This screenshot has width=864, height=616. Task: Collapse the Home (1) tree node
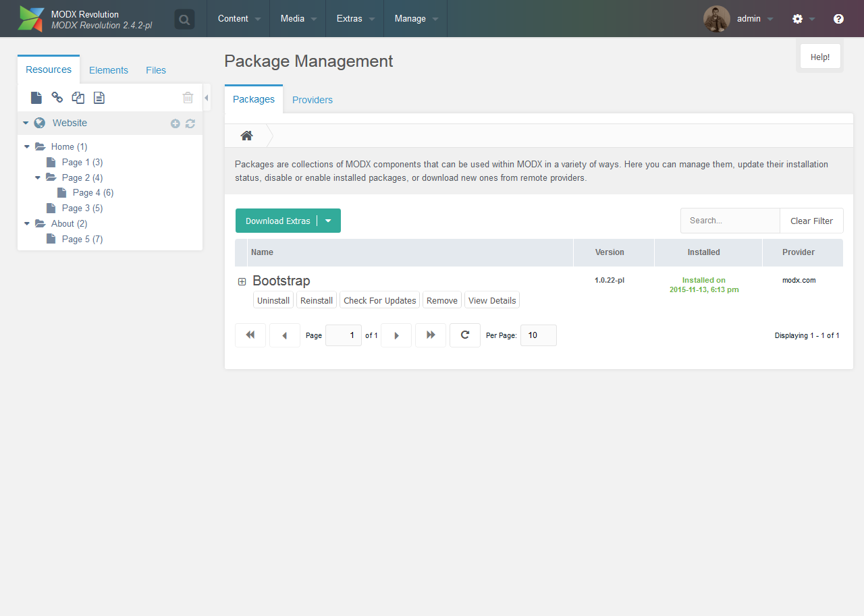coord(27,147)
